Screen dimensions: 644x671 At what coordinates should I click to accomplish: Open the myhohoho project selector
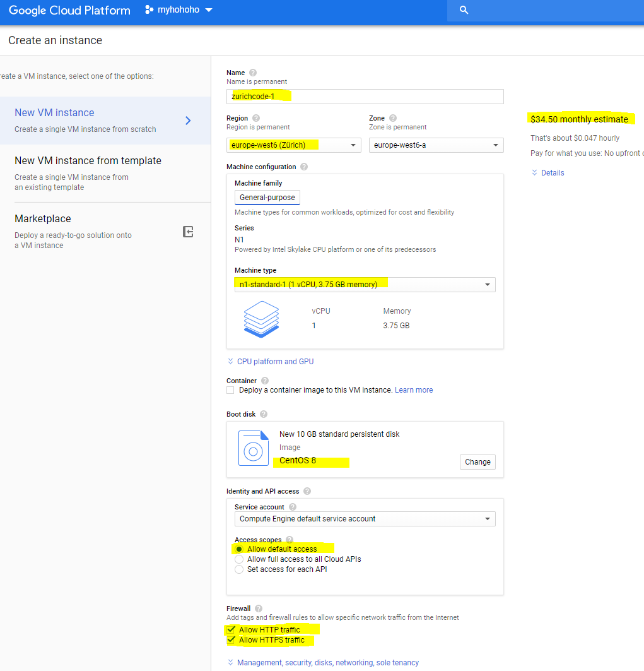pyautogui.click(x=179, y=10)
